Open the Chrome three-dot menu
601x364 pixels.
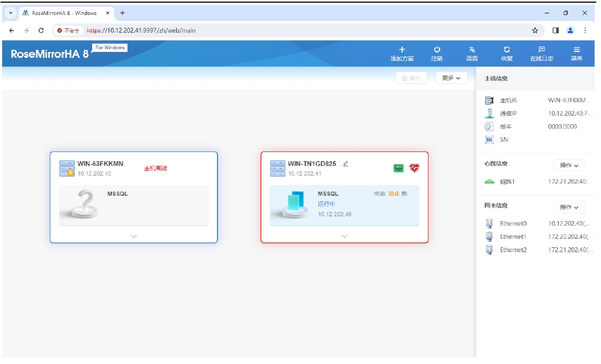coord(585,31)
